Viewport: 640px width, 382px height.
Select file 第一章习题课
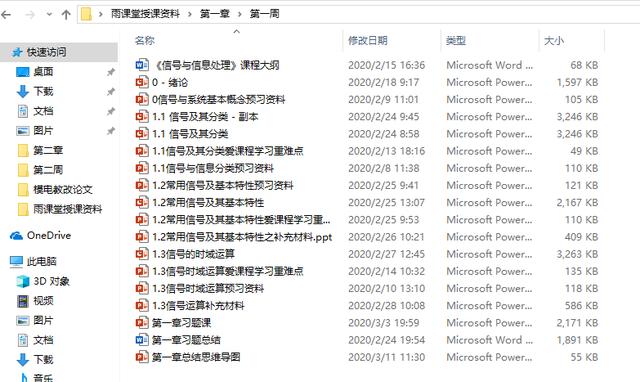pyautogui.click(x=181, y=323)
